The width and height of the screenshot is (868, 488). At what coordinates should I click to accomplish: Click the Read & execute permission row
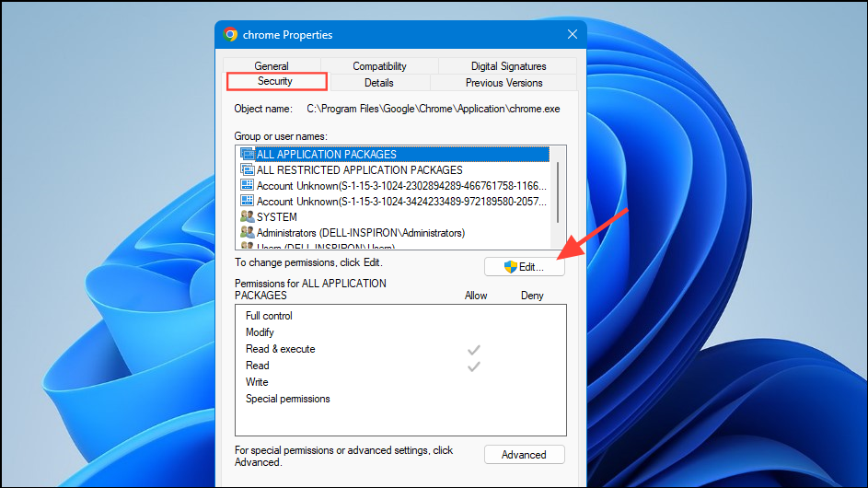(399, 349)
